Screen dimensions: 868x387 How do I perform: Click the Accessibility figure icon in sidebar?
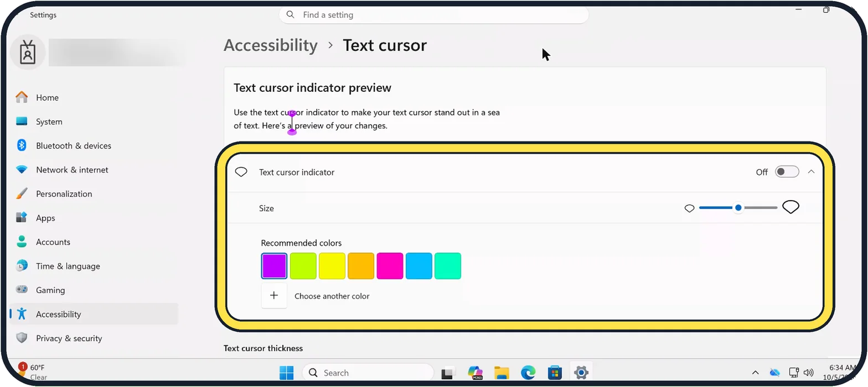coord(22,314)
